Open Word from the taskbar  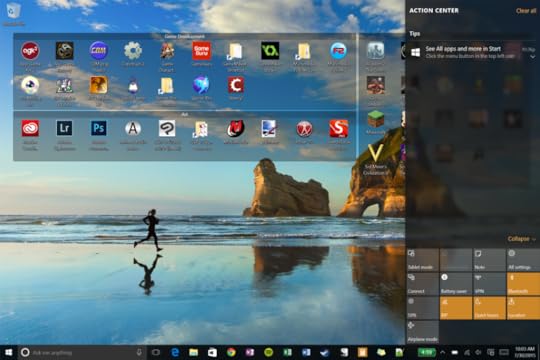(306, 352)
